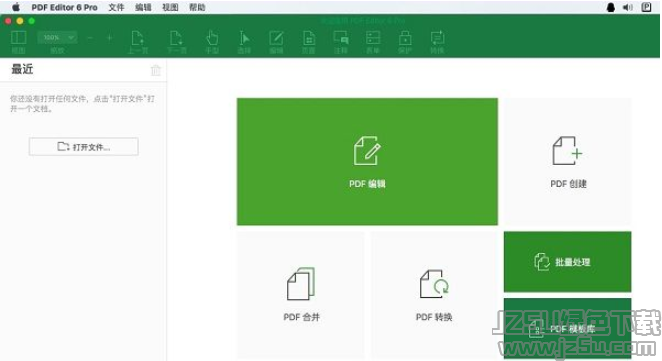
Task: Click the QQ penguin menu bar icon
Action: 610,7
